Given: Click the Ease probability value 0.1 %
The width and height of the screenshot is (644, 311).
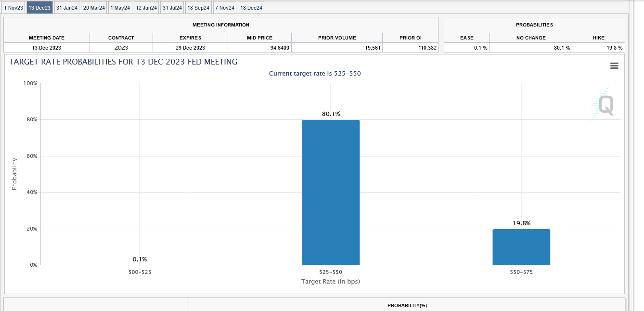Looking at the screenshot, I should [480, 48].
